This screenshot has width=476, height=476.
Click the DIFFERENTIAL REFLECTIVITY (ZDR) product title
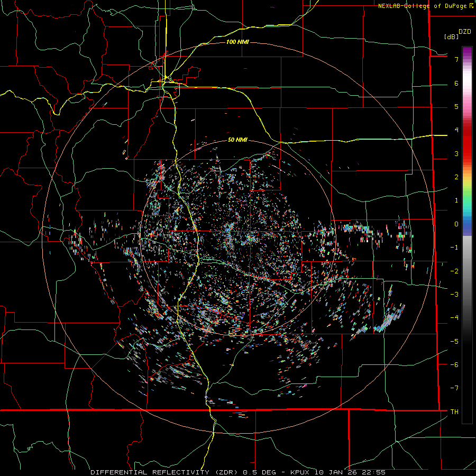point(164,472)
